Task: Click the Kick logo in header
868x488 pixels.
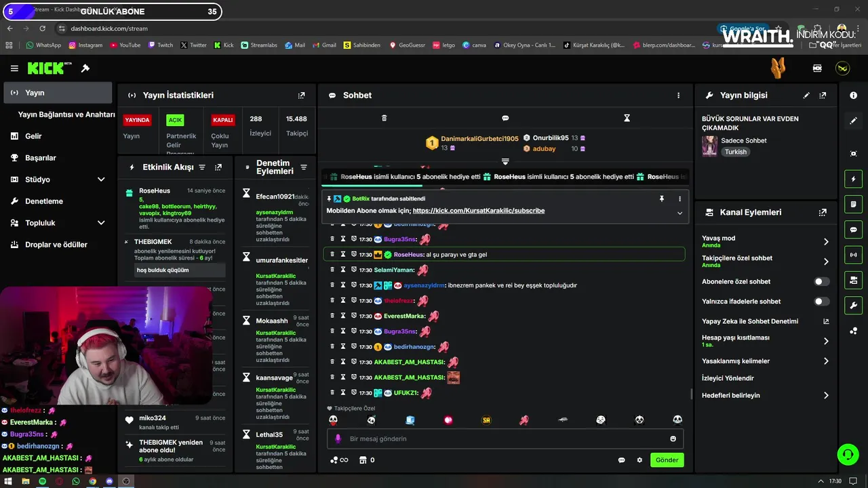Action: coord(49,68)
